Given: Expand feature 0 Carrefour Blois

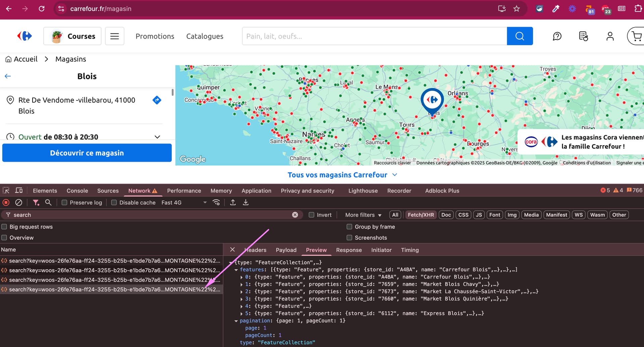Looking at the screenshot, I should point(241,277).
